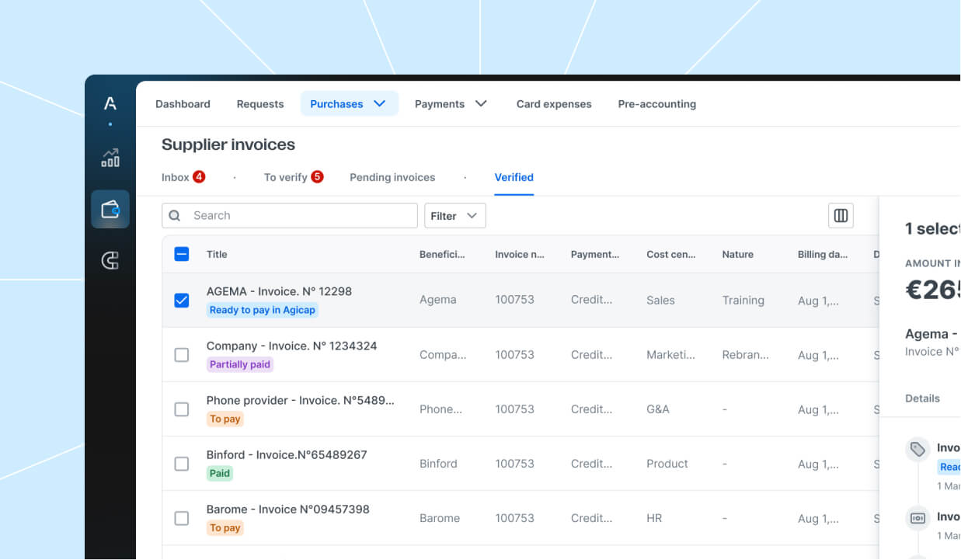The image size is (961, 560).
Task: Click the Payment column header
Action: pyautogui.click(x=595, y=254)
